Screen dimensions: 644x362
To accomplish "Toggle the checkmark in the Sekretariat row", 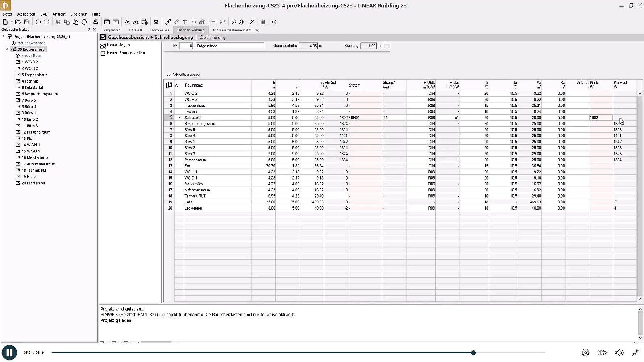I will pyautogui.click(x=179, y=117).
